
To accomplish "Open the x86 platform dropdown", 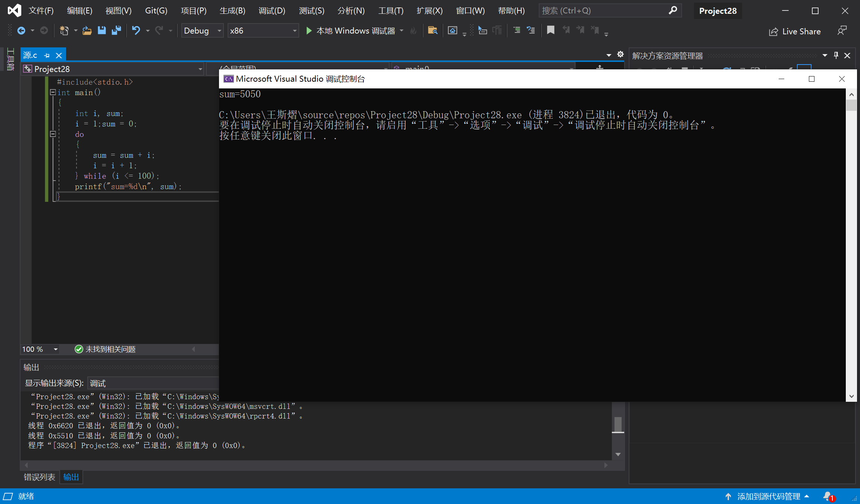I will click(294, 31).
